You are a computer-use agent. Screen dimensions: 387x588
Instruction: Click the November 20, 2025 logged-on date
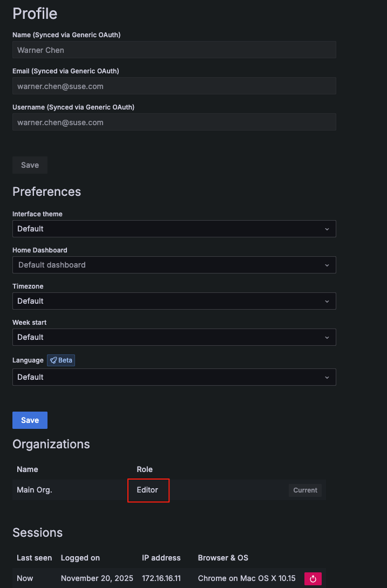(x=97, y=578)
